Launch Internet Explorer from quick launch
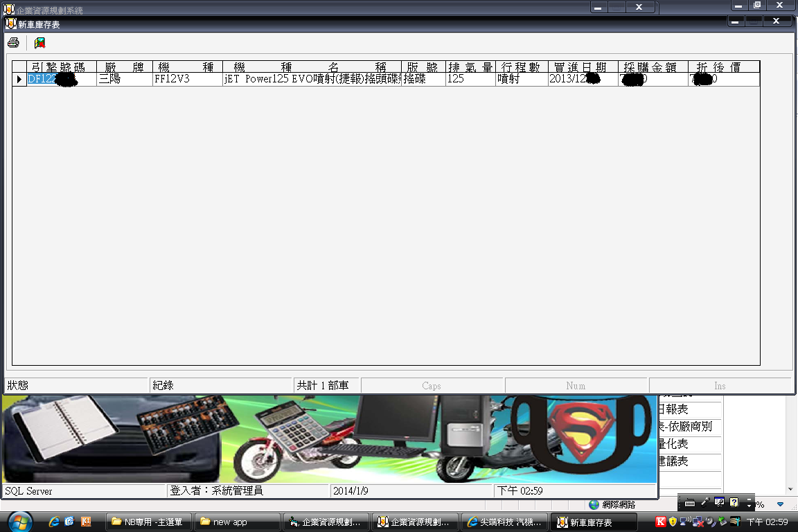 coord(54,522)
